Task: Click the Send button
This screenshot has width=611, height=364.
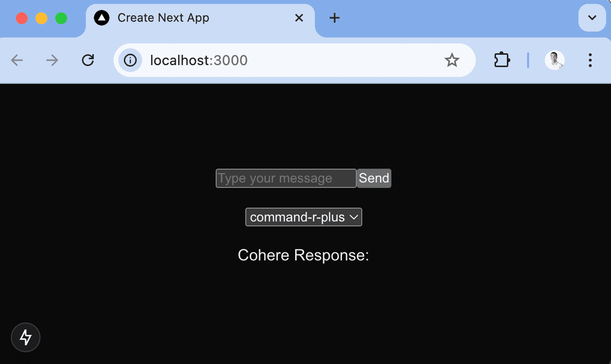Action: pos(374,178)
